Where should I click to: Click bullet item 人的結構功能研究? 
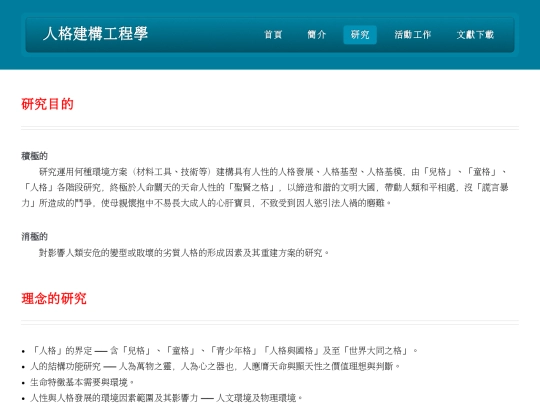tap(215, 366)
